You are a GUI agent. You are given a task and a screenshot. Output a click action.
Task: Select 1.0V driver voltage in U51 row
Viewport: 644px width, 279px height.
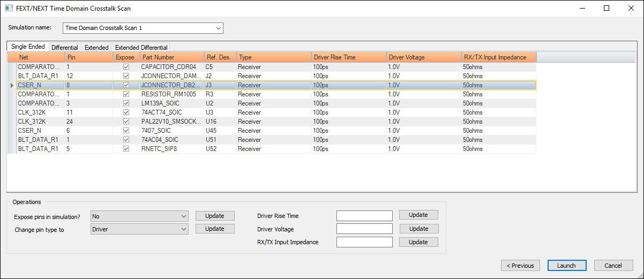424,140
